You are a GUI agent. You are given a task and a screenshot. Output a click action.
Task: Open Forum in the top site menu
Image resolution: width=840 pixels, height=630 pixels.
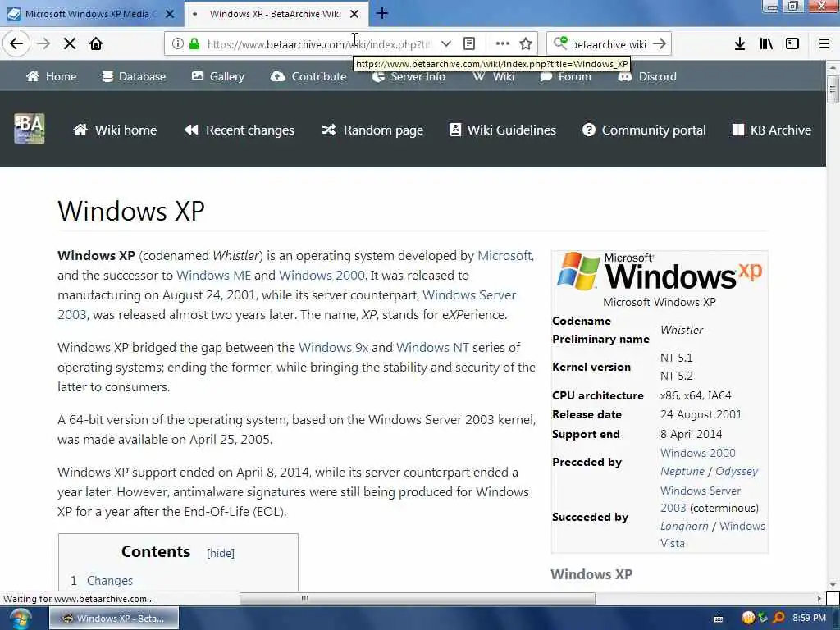[x=566, y=76]
